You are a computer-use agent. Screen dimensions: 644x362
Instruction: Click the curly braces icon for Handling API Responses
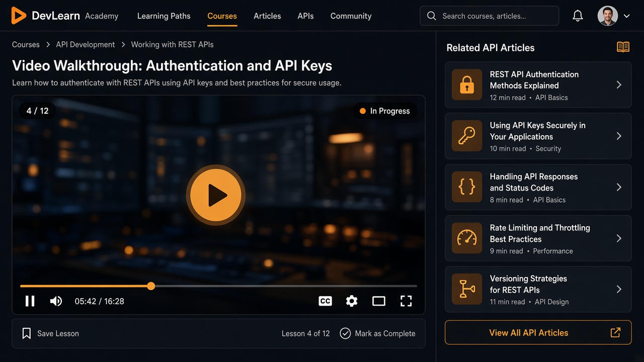pyautogui.click(x=467, y=187)
